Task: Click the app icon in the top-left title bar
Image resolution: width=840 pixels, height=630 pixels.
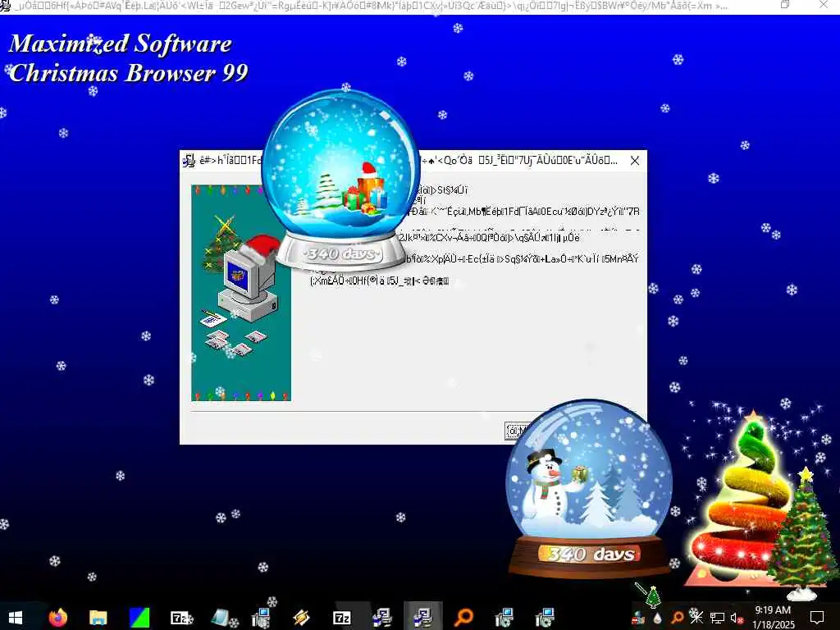Action: coord(6,6)
